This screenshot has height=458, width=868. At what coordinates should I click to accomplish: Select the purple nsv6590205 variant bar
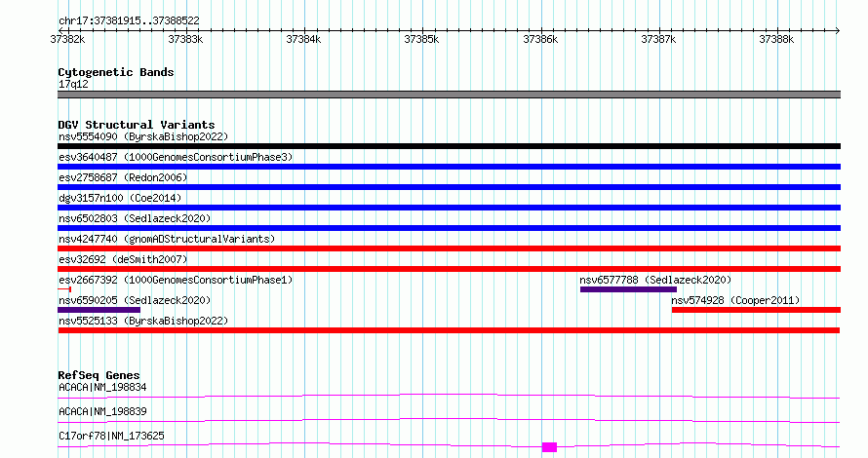tap(99, 310)
